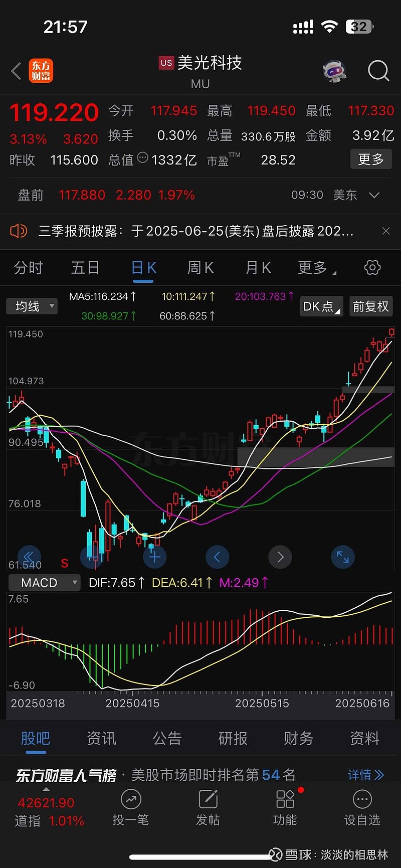The height and width of the screenshot is (868, 401).
Task: Tap the 盘前 price 117.880
Action: [82, 195]
